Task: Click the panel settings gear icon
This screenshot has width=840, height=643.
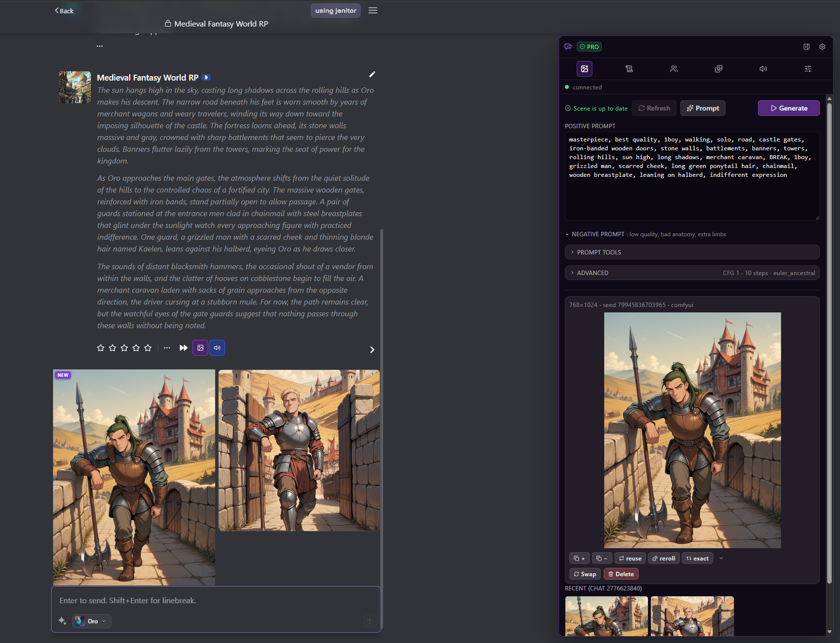Action: pyautogui.click(x=822, y=47)
